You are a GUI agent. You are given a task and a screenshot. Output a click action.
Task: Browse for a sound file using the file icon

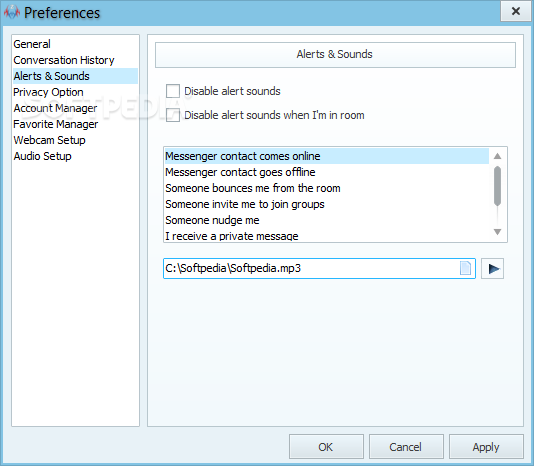(465, 268)
